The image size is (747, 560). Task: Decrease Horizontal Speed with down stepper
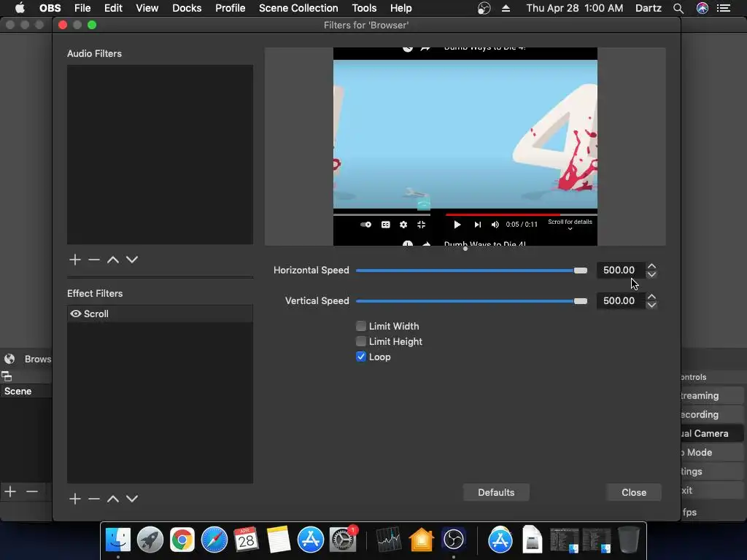pyautogui.click(x=651, y=274)
